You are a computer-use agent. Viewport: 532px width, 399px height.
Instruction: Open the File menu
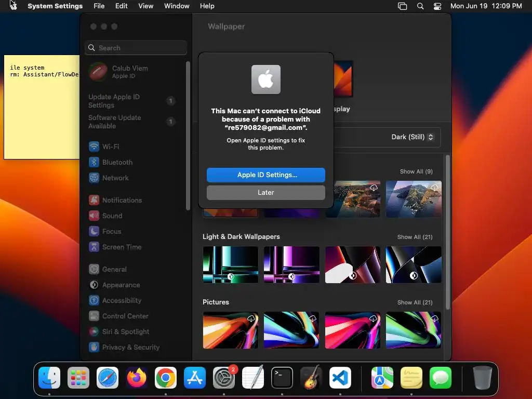[x=99, y=6]
